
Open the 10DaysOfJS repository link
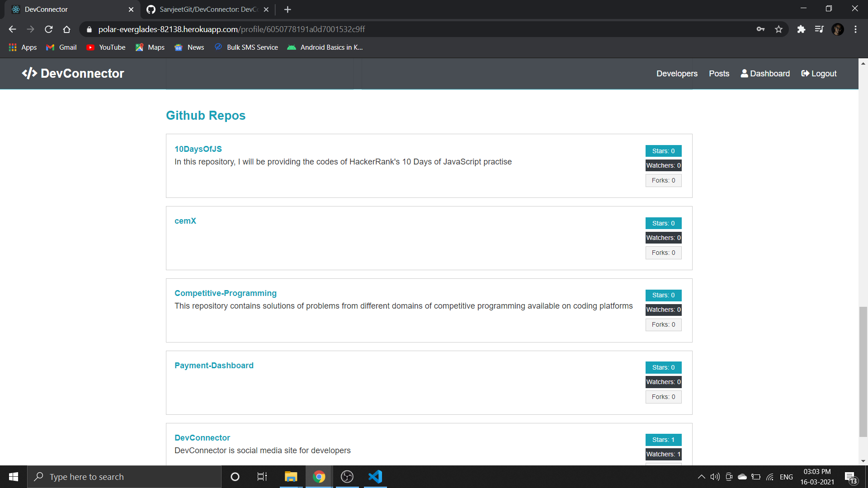(x=198, y=149)
